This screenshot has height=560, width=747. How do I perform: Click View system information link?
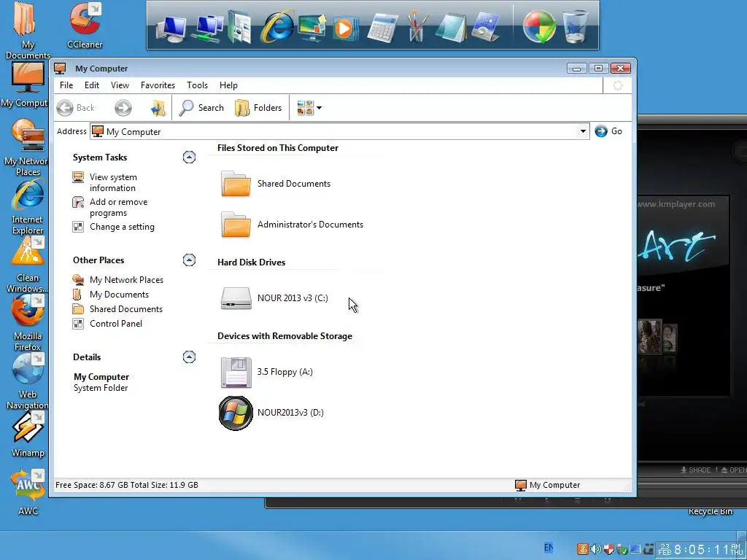(x=113, y=182)
